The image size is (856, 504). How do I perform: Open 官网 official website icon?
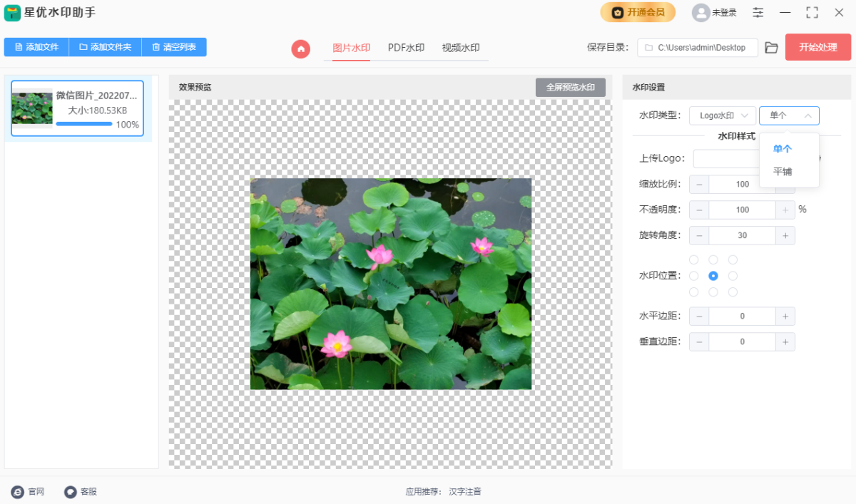click(x=18, y=492)
